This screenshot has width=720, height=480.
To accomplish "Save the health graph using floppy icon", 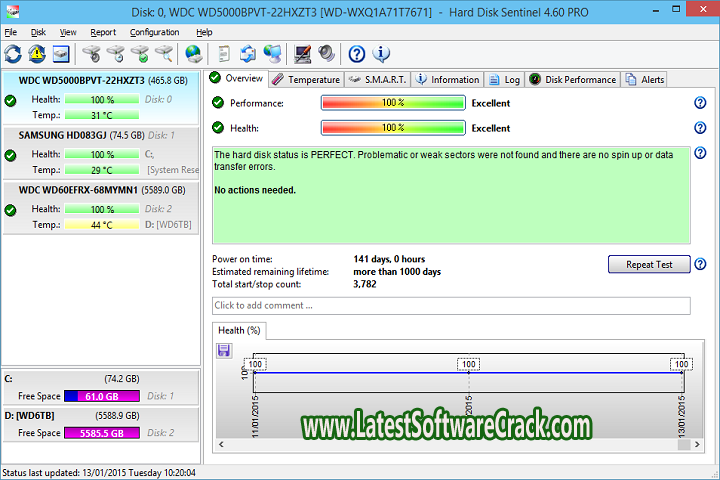I will [224, 350].
